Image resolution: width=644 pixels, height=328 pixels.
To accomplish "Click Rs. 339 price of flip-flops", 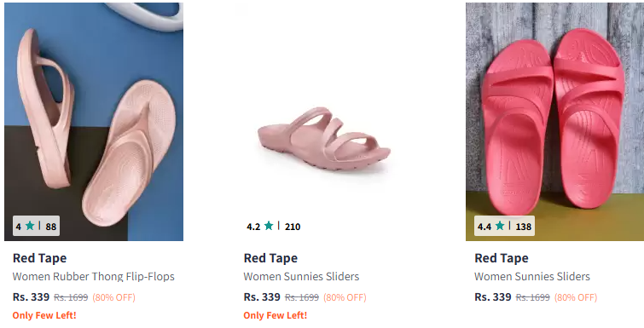I will tap(31, 296).
